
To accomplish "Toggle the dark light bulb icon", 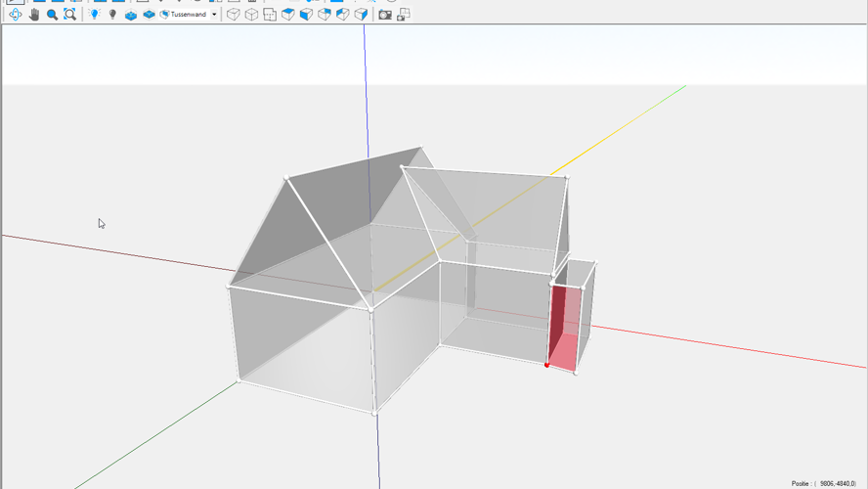I will 112,15.
